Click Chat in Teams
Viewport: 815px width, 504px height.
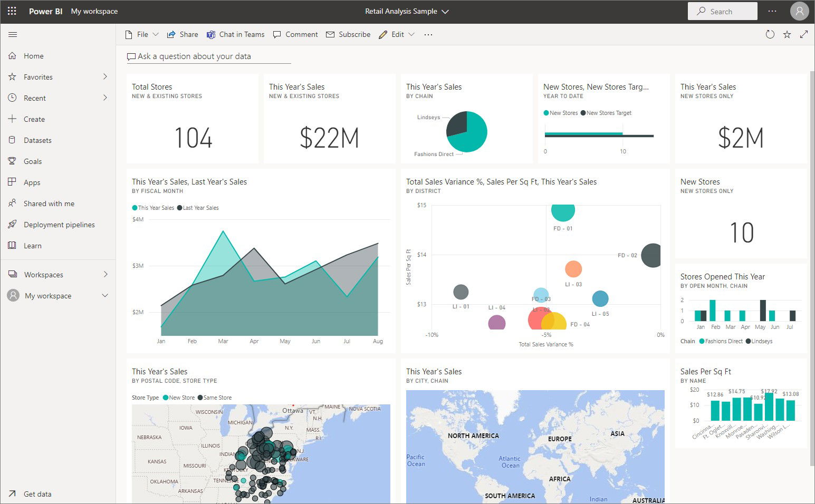[x=235, y=34]
